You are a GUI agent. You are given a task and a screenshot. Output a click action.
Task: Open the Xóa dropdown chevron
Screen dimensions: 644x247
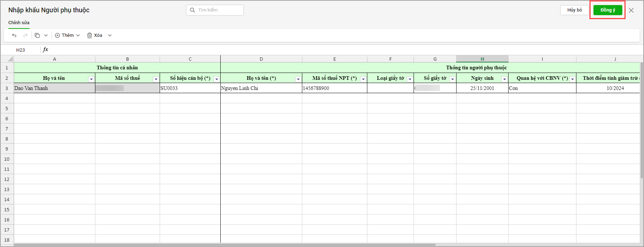pos(110,35)
